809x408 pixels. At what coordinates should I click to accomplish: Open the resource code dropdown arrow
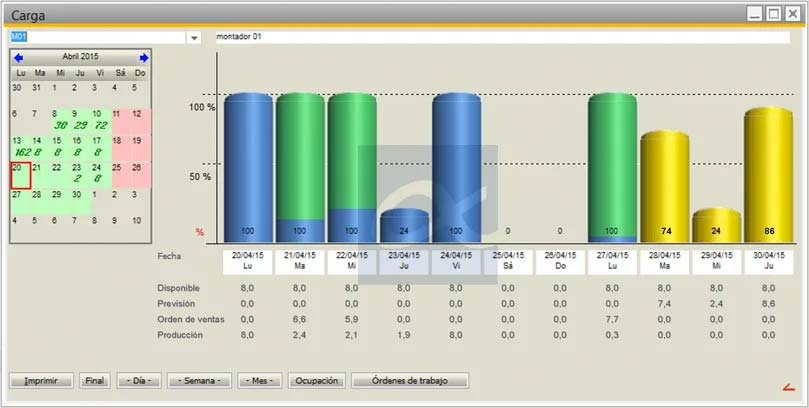[x=193, y=37]
